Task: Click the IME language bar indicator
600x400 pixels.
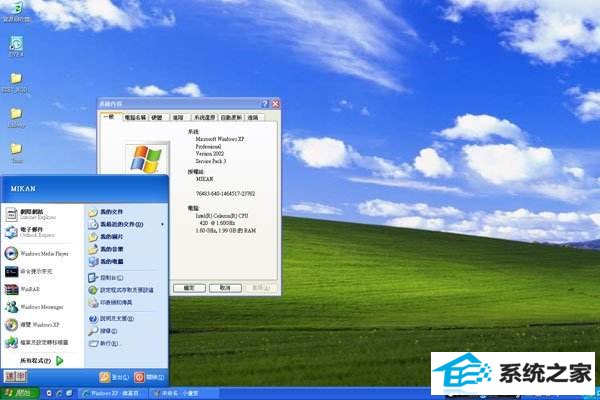Action: pyautogui.click(x=15, y=376)
